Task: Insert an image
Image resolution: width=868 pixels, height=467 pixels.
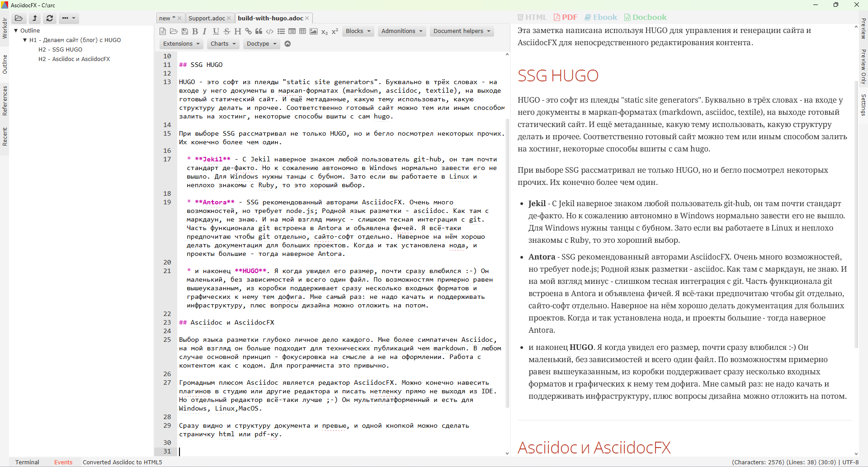Action: (313, 31)
